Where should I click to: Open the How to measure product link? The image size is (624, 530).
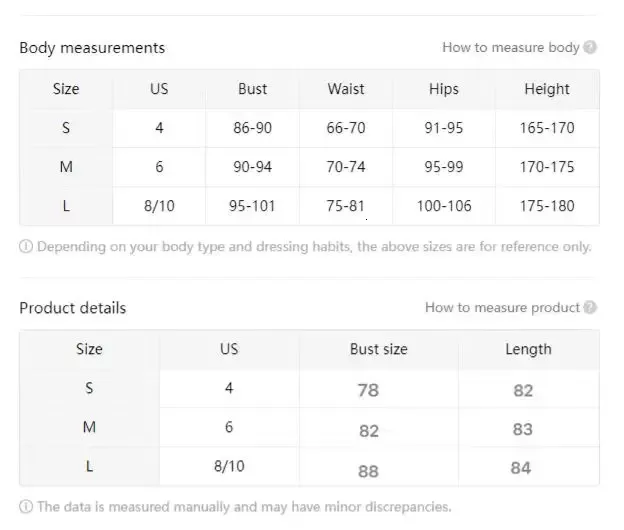[x=502, y=308]
